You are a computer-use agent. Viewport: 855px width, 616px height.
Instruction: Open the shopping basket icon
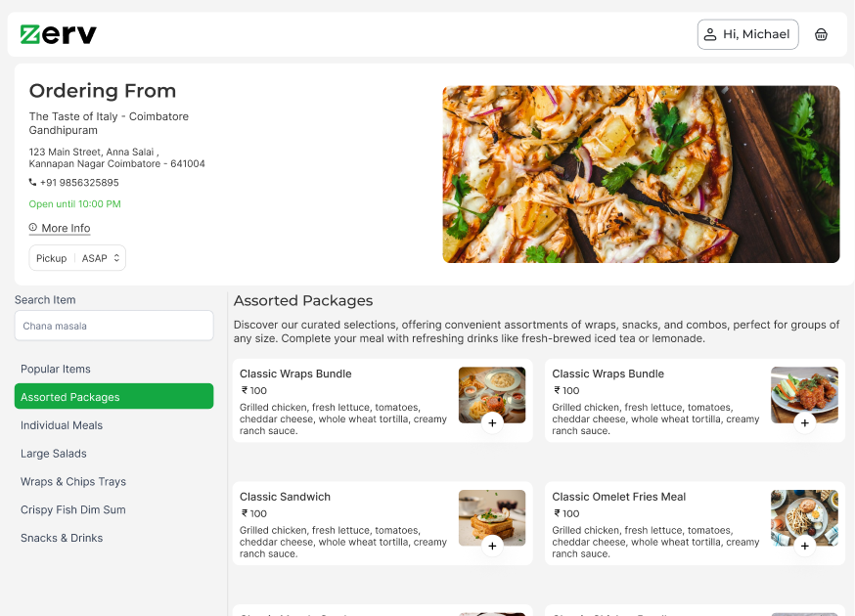click(821, 34)
